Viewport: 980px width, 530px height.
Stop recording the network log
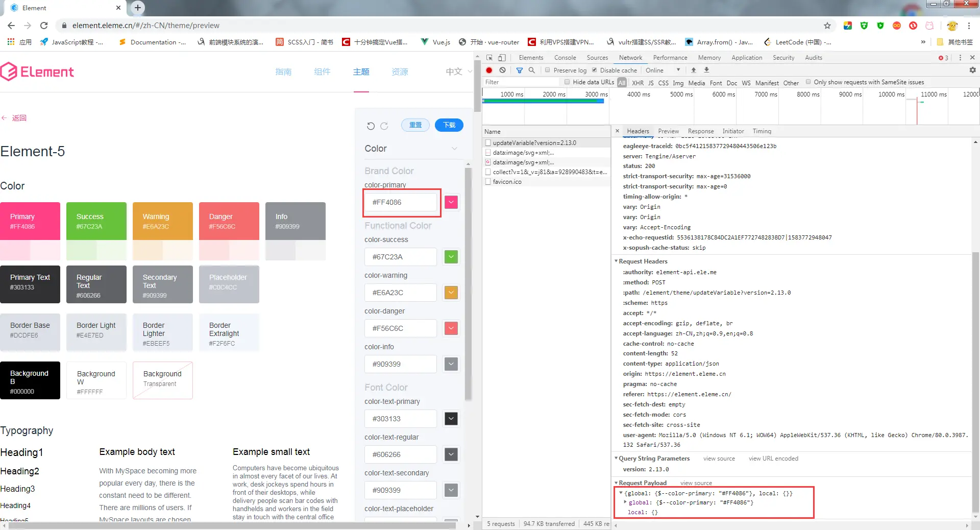pos(489,70)
